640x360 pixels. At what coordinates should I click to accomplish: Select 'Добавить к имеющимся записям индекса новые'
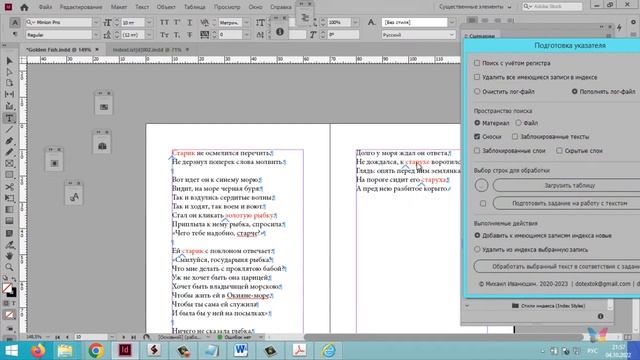click(477, 236)
